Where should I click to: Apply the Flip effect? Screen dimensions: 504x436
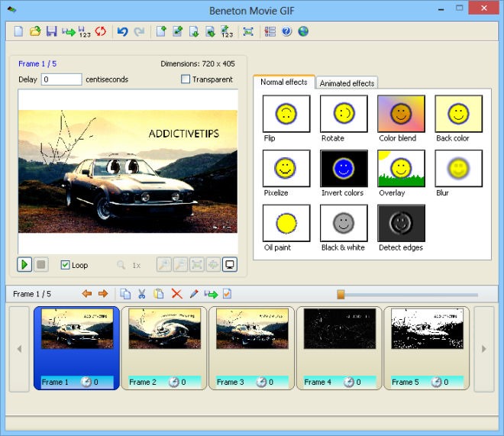click(x=286, y=114)
